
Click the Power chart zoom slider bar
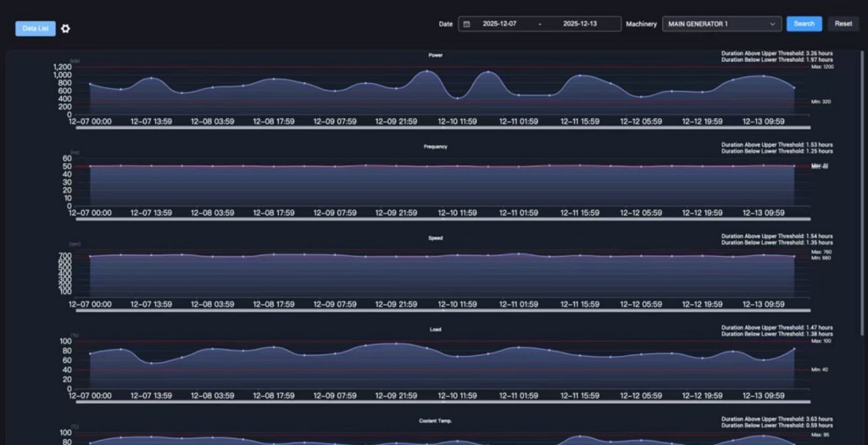tap(436, 128)
